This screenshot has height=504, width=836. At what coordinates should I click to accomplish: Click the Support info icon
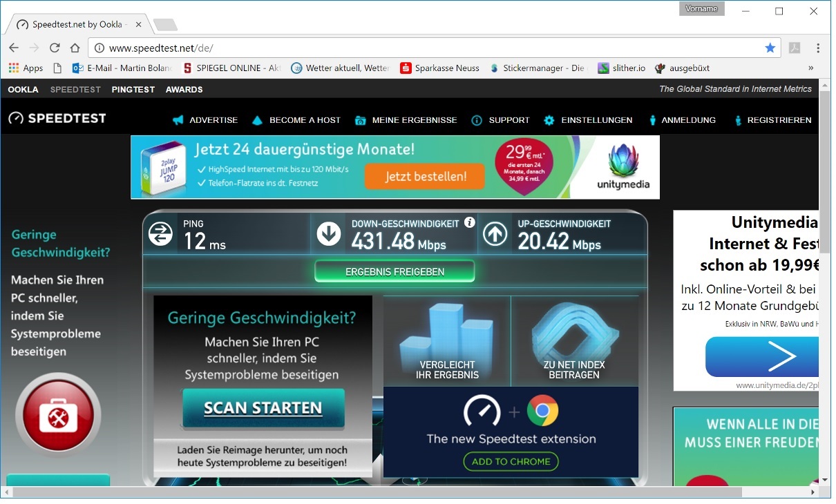coord(477,120)
